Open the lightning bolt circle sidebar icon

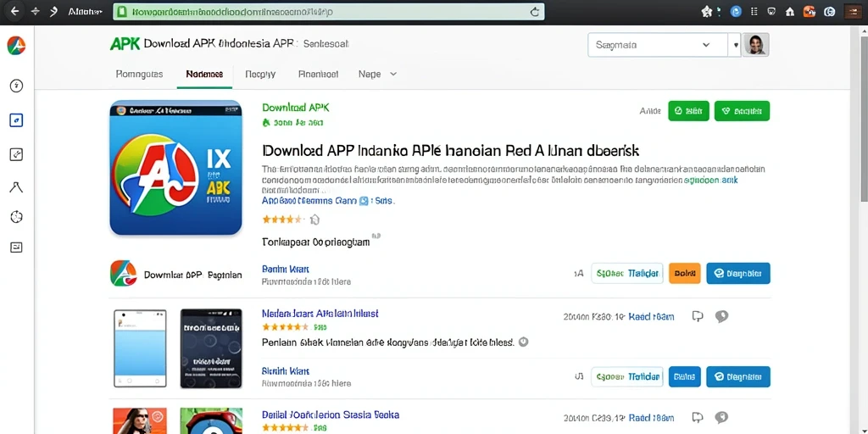click(x=16, y=86)
